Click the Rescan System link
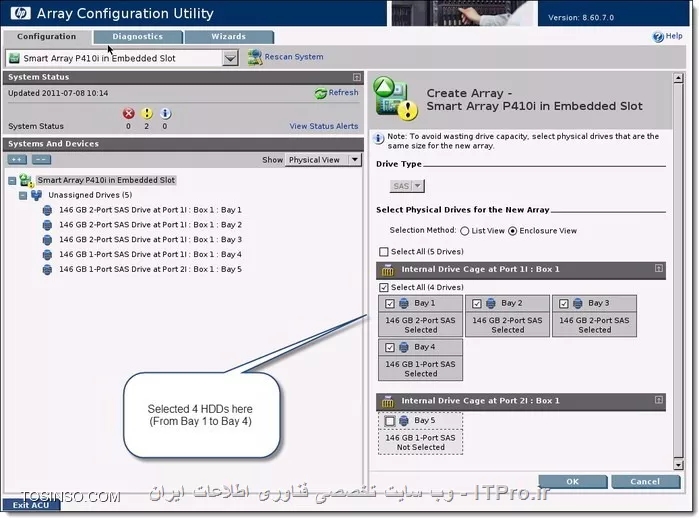 coord(294,57)
